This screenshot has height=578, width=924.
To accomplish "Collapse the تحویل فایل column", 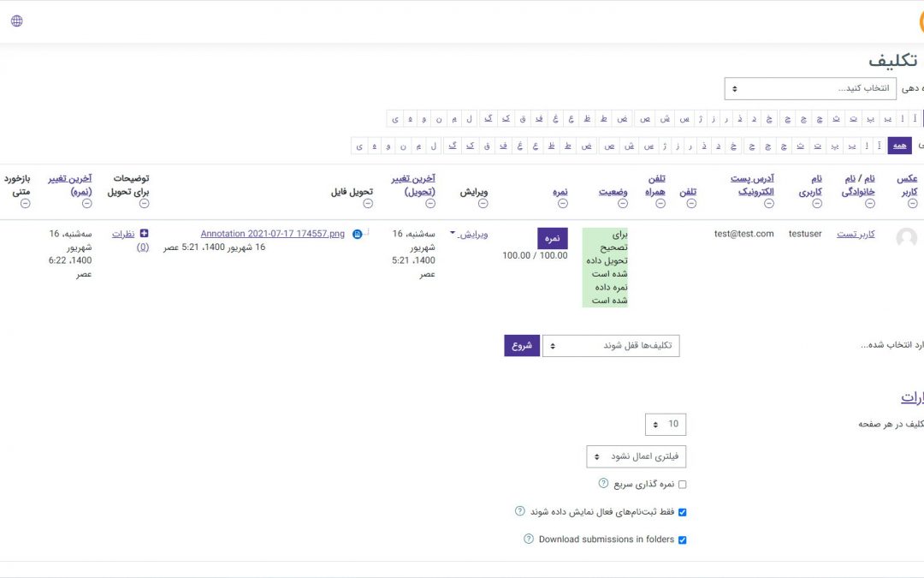I will pyautogui.click(x=368, y=204).
